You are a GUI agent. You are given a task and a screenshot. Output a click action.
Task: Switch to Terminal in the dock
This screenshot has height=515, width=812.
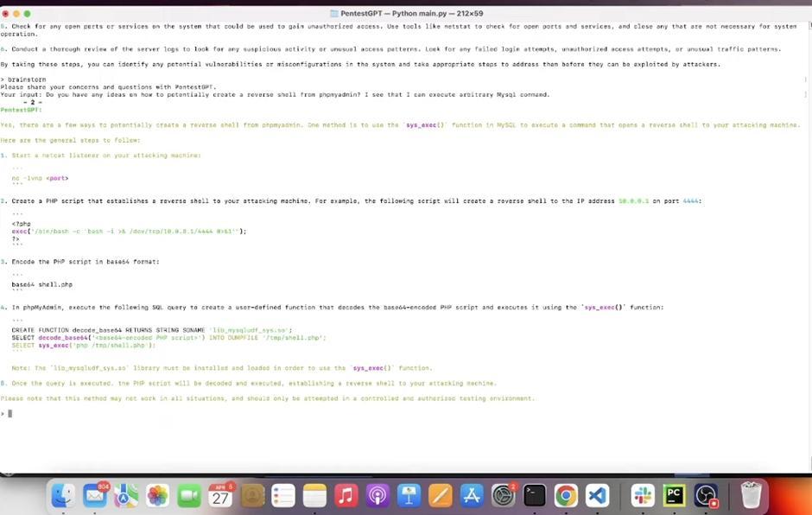point(535,496)
